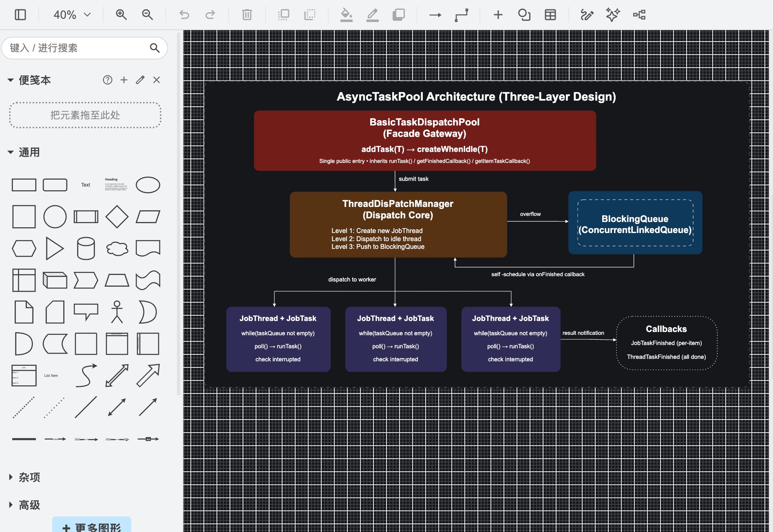773x532 pixels.
Task: Redo the last action
Action: click(210, 15)
